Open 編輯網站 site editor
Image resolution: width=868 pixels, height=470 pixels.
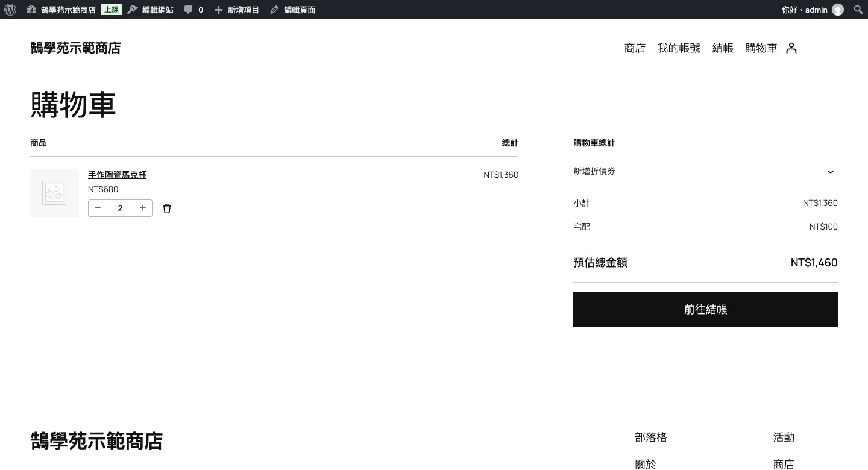150,10
